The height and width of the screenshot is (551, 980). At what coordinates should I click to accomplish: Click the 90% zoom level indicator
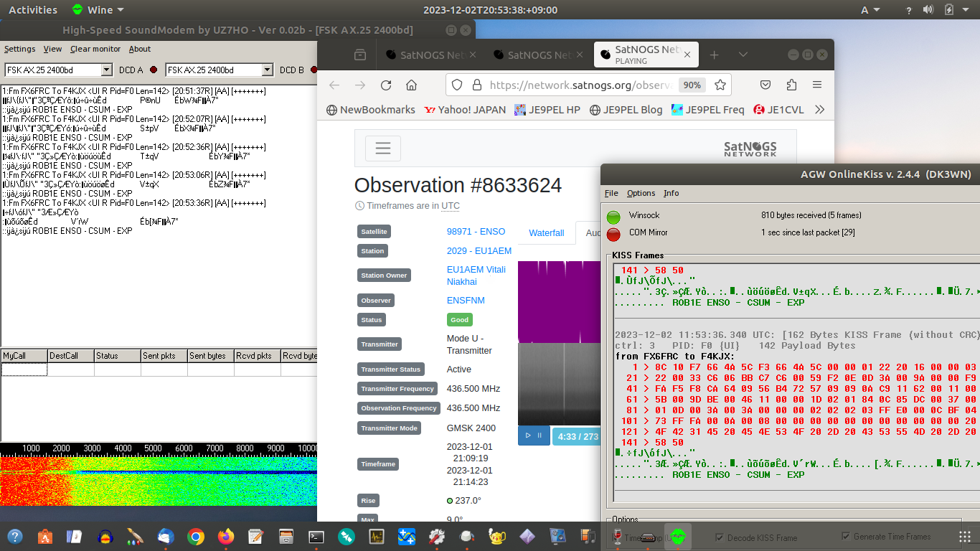click(692, 85)
